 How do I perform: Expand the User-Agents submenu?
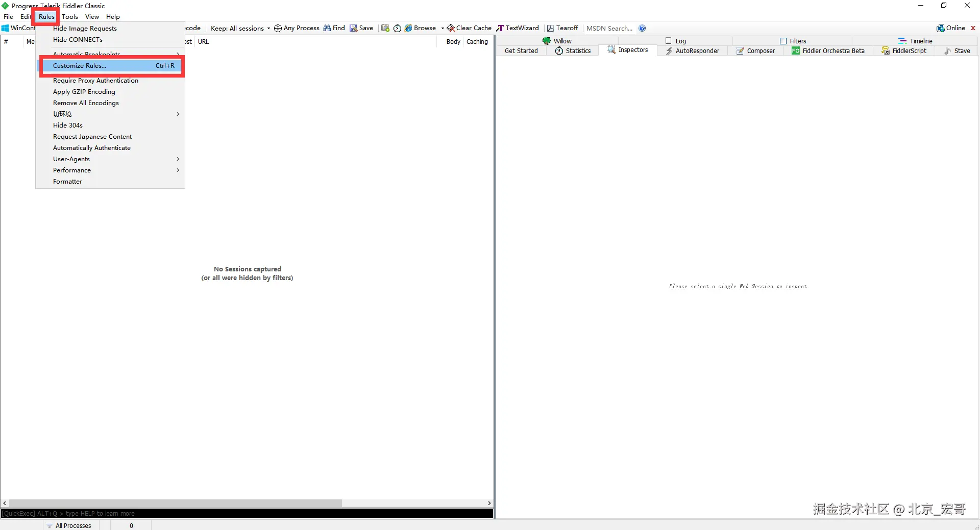pyautogui.click(x=110, y=159)
